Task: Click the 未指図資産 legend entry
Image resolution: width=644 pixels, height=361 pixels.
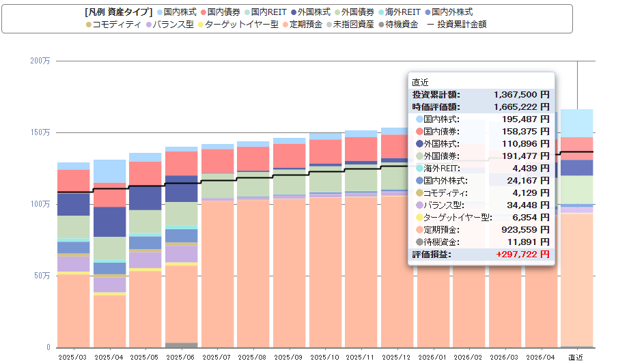Action: pyautogui.click(x=350, y=25)
